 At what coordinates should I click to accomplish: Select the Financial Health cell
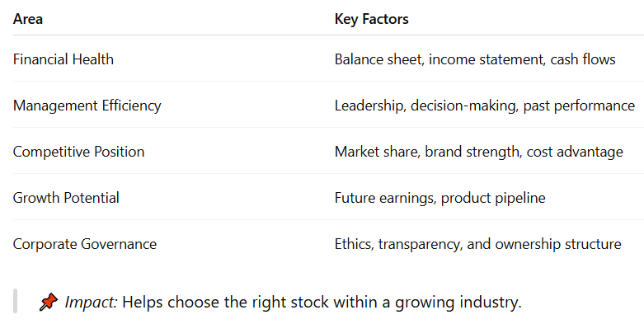point(63,59)
